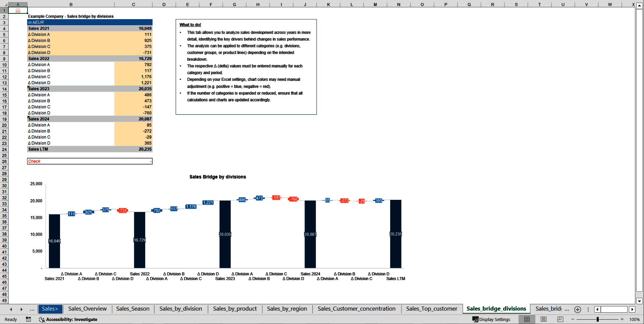
Task: Click the zoom slider handle
Action: pyautogui.click(x=597, y=319)
